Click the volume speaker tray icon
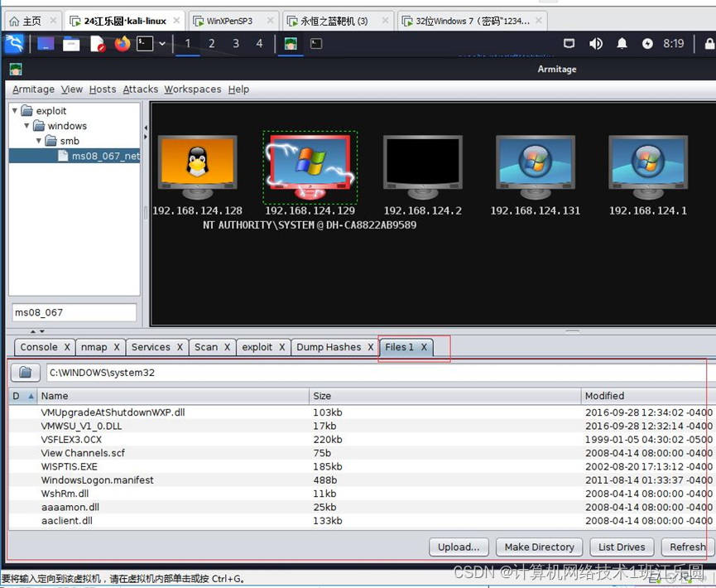Image resolution: width=716 pixels, height=588 pixels. tap(596, 44)
